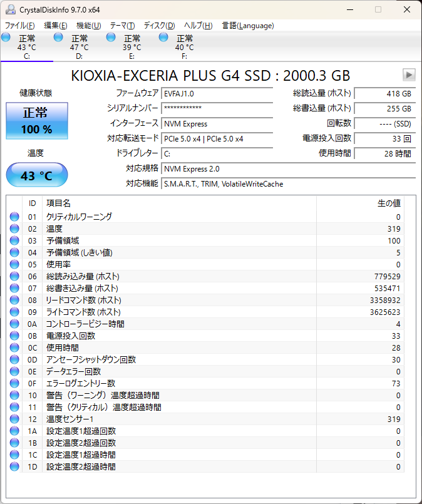Image resolution: width=422 pixels, height=504 pixels.
Task: Click total host writes value 255 GB
Action: point(384,109)
